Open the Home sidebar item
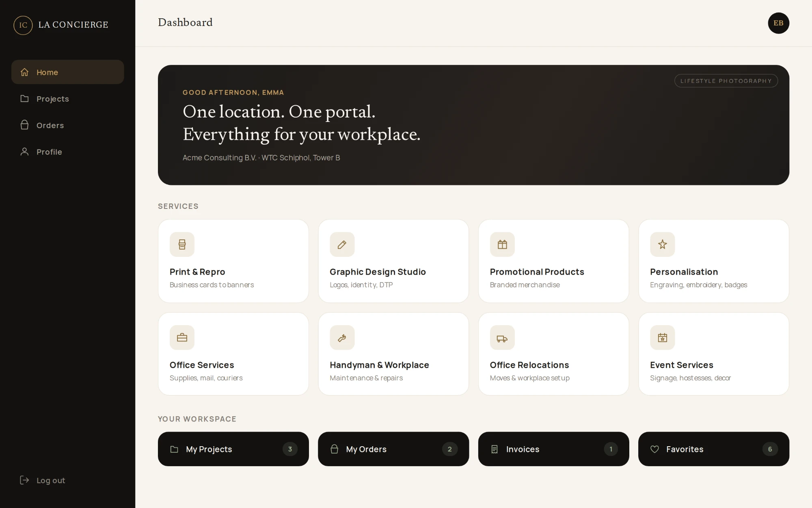 pyautogui.click(x=67, y=72)
